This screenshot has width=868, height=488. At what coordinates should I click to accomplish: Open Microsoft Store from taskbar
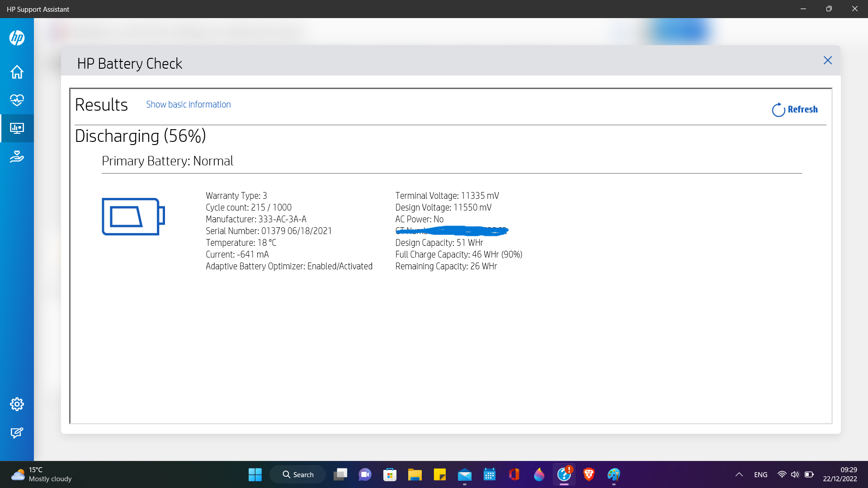pos(390,474)
